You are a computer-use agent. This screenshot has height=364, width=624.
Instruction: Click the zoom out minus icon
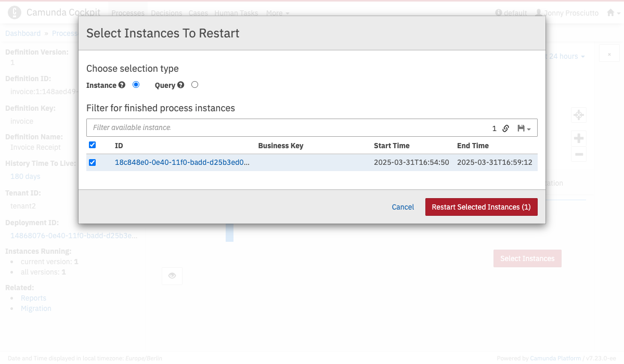pos(578,154)
